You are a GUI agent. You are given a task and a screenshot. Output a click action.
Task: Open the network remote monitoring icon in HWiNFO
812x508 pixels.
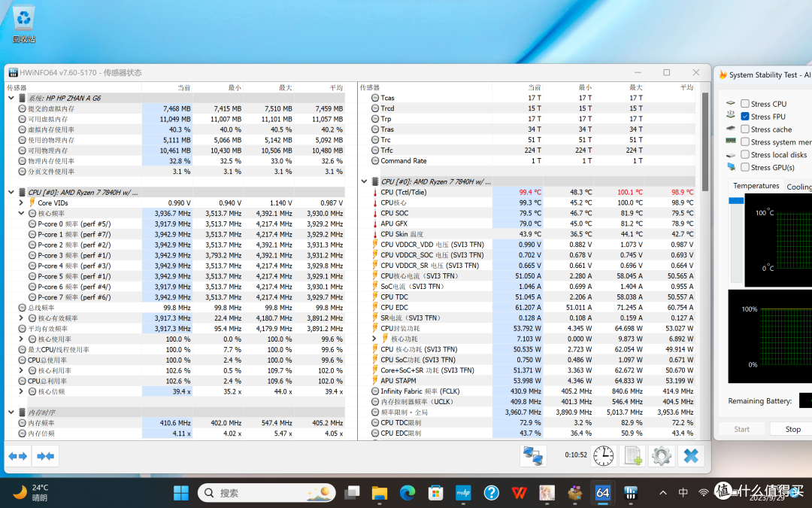point(533,456)
